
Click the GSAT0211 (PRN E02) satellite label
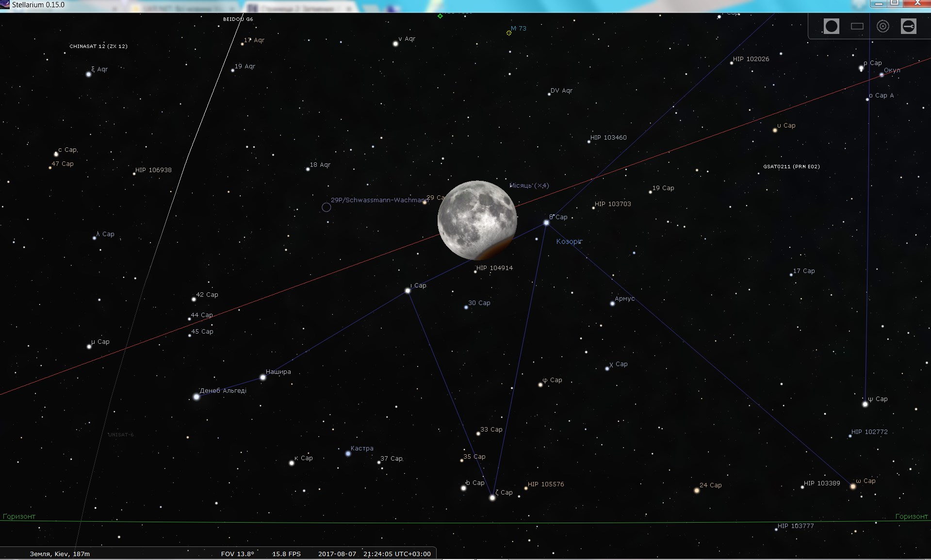click(x=791, y=167)
